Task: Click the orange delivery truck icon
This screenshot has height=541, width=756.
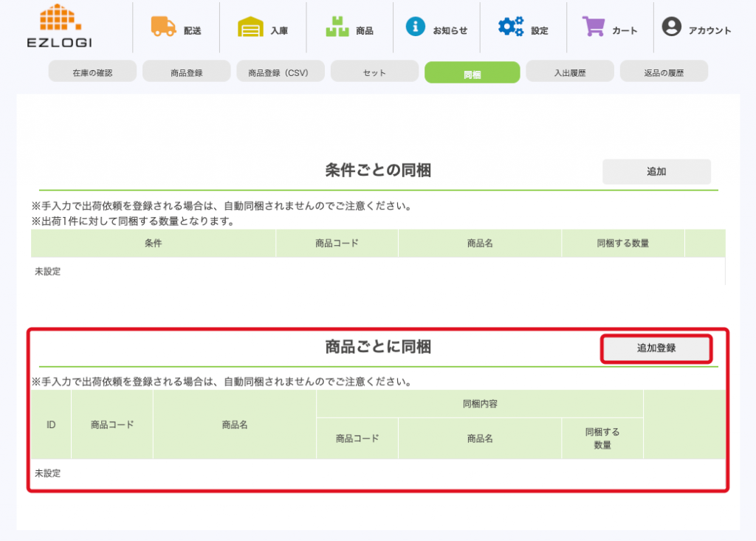Action: pos(163,27)
